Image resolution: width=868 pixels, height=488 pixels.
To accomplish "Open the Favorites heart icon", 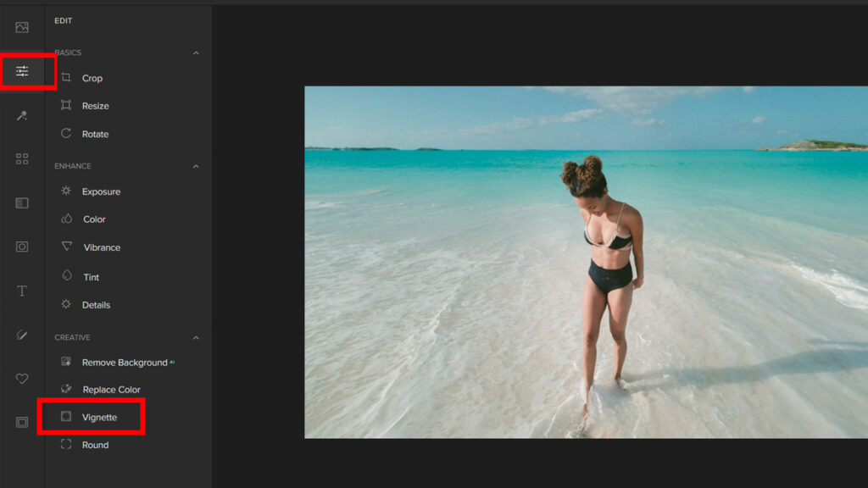I will coord(22,379).
